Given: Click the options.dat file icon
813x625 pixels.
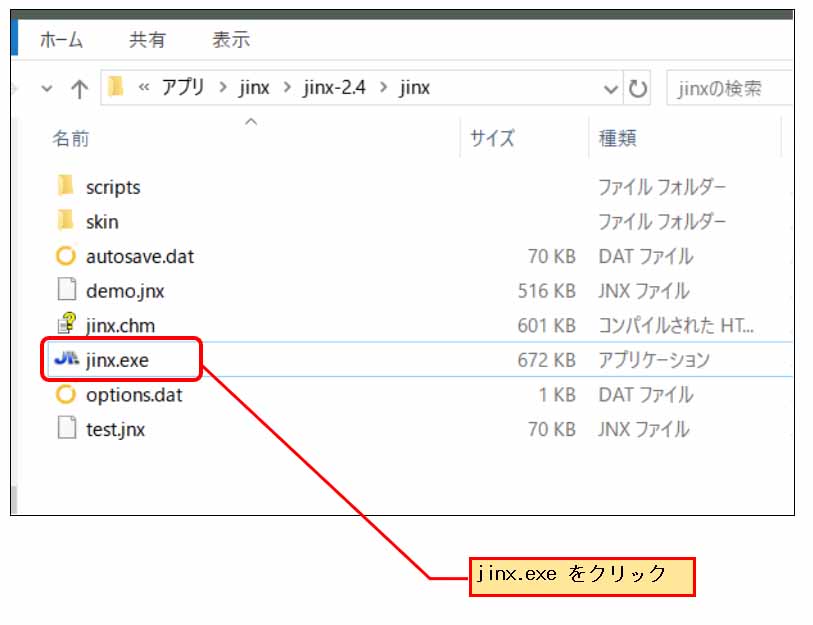Looking at the screenshot, I should click(x=66, y=394).
